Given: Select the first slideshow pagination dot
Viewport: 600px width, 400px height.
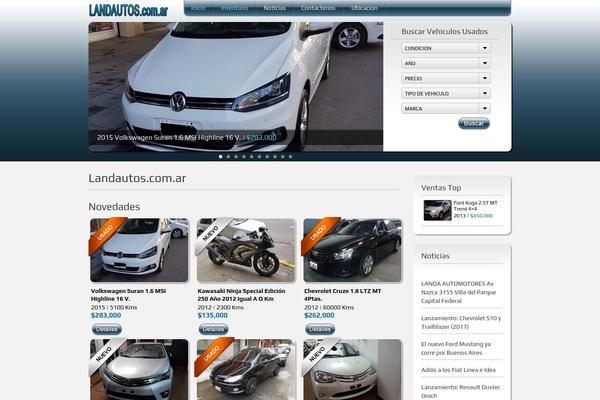Looking at the screenshot, I should coord(220,157).
